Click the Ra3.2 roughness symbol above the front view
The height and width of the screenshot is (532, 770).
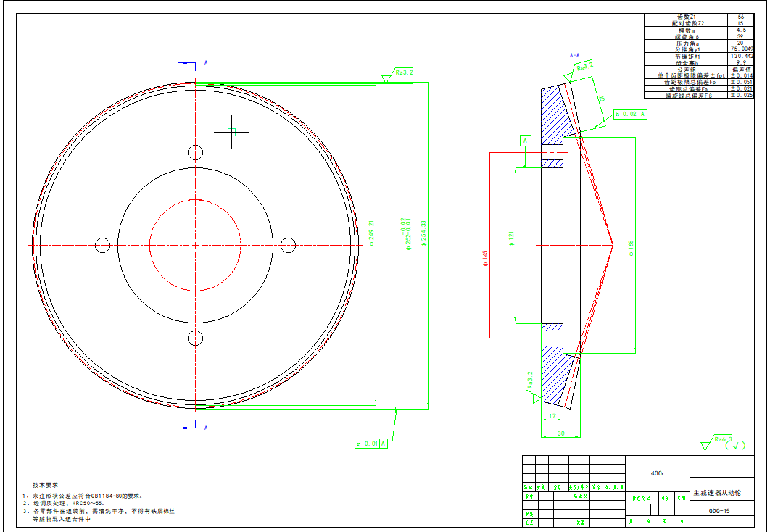402,73
